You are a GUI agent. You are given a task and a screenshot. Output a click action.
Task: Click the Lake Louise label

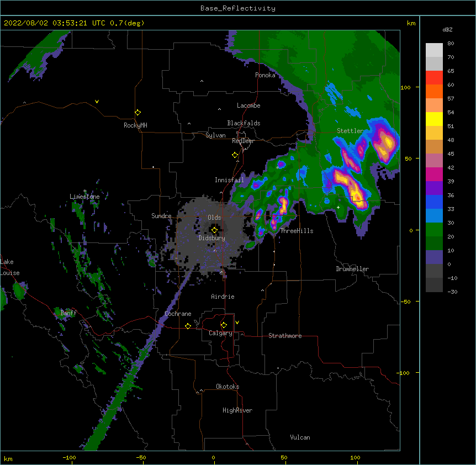click(x=10, y=267)
